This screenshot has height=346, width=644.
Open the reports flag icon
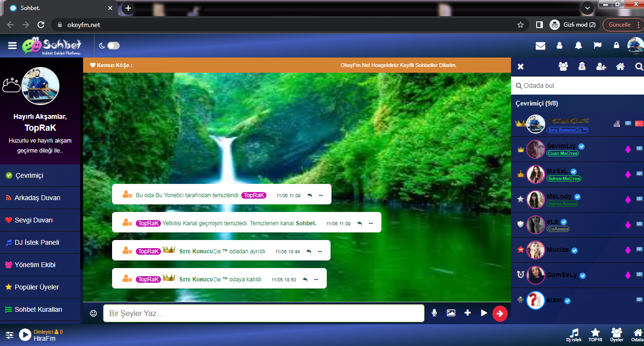point(597,46)
